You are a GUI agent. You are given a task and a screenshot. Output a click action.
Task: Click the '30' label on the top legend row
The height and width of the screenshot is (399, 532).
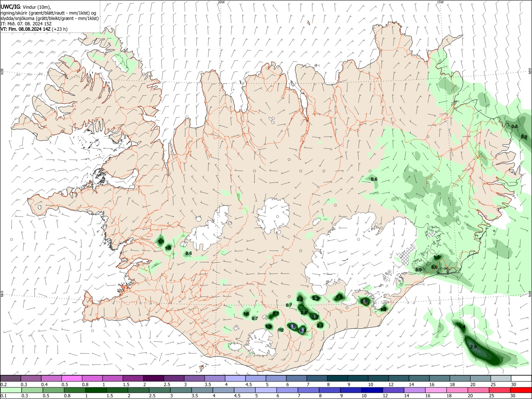(514, 384)
